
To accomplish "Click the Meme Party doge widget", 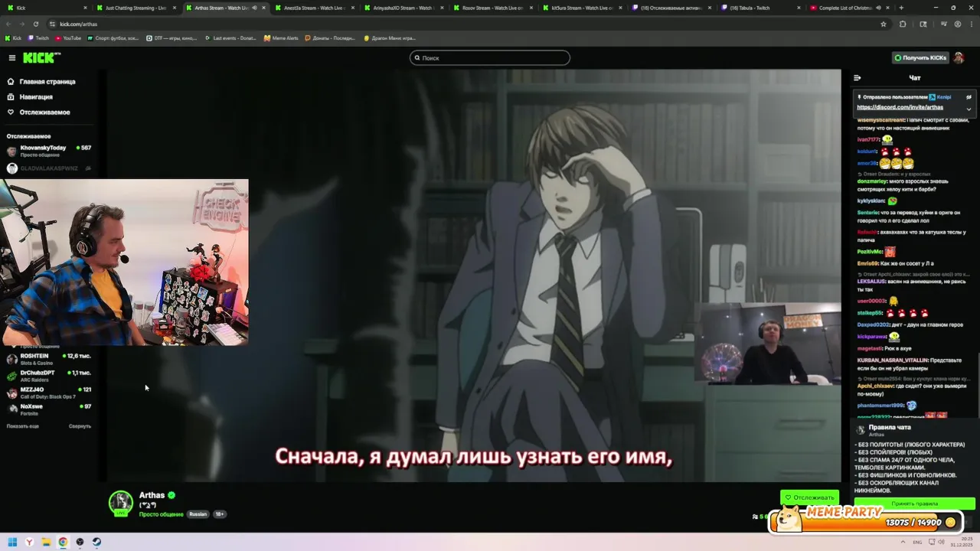I will 865,519.
